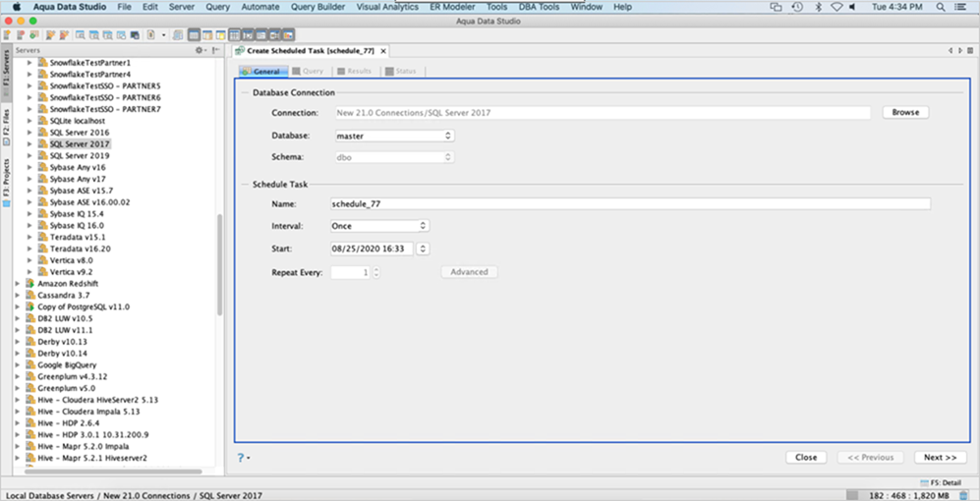Open the Query menu
The height and width of the screenshot is (501, 980).
[217, 7]
